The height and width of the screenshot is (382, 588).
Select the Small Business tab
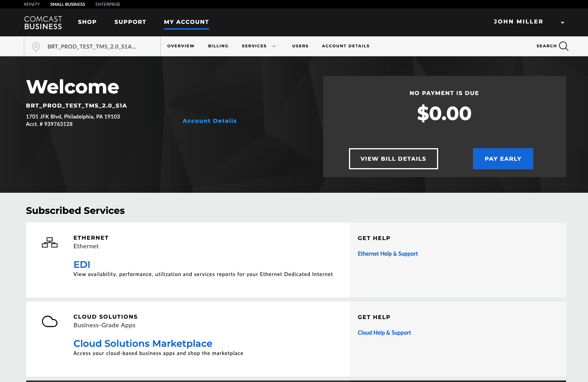(x=68, y=4)
